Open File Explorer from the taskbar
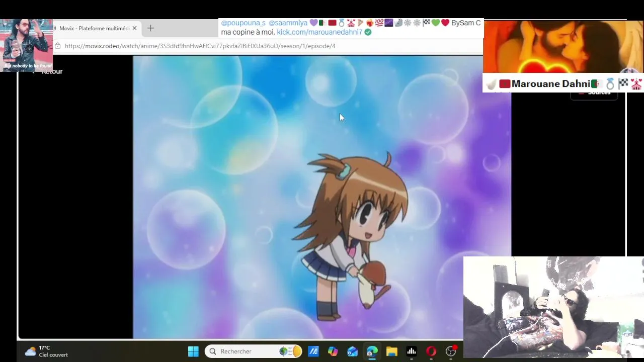644x362 pixels. pyautogui.click(x=392, y=351)
